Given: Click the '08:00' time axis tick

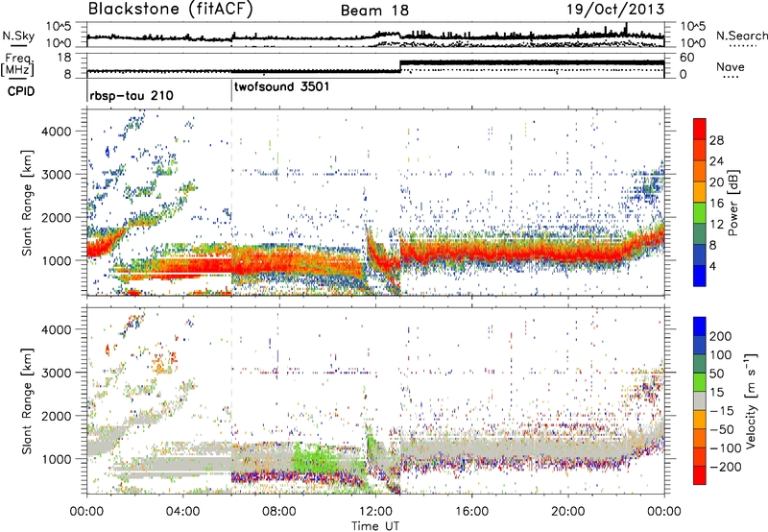Looking at the screenshot, I should tap(279, 512).
